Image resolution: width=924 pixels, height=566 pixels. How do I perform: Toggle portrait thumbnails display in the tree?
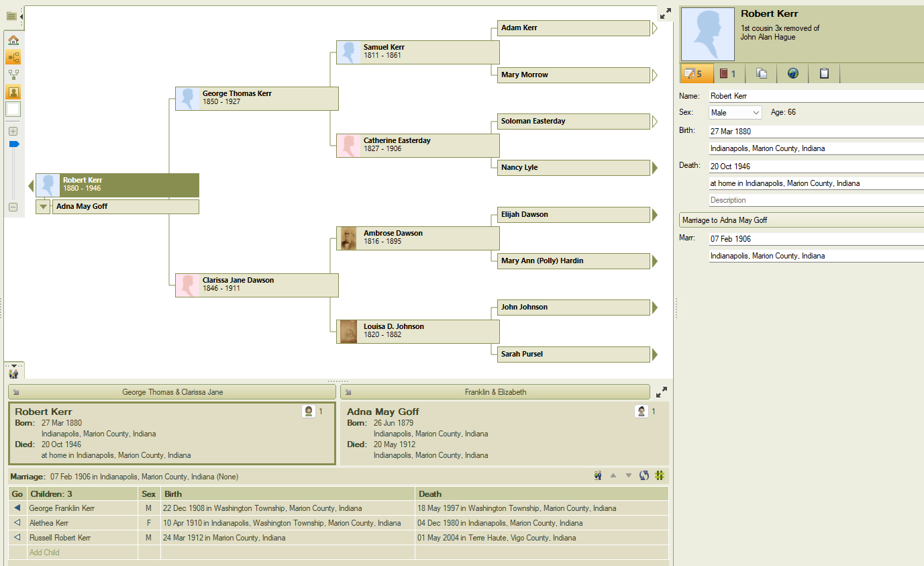pyautogui.click(x=13, y=92)
